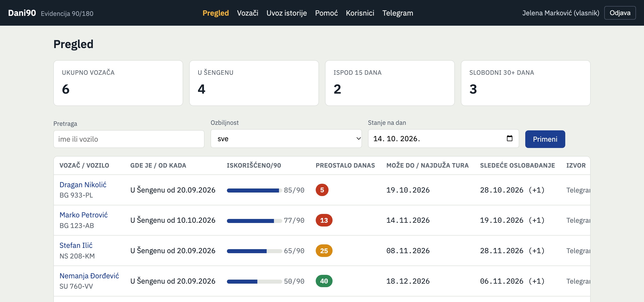Click the Dani90 logo title

[x=22, y=13]
